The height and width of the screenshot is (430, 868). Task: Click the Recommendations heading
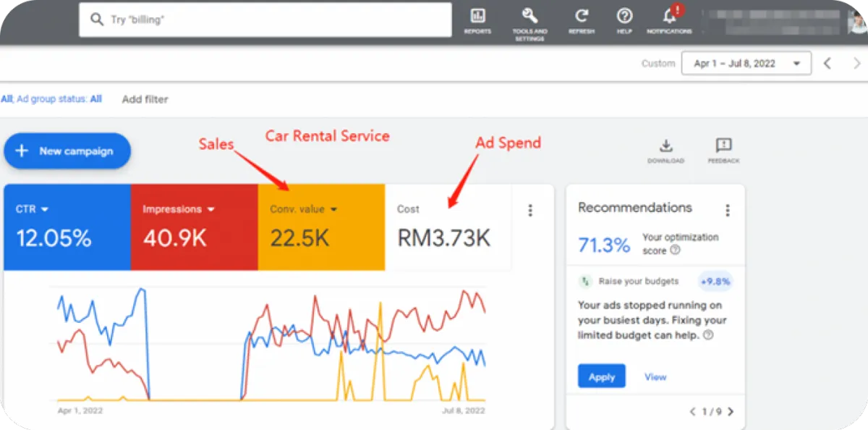coord(635,208)
